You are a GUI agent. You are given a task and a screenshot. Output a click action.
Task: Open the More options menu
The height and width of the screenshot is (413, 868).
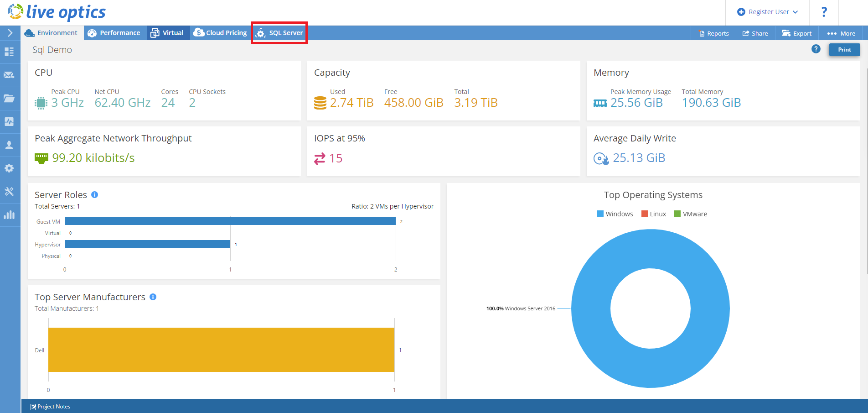click(841, 33)
